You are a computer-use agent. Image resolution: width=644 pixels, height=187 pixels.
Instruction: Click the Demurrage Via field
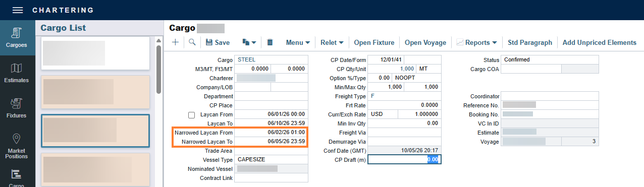point(404,142)
